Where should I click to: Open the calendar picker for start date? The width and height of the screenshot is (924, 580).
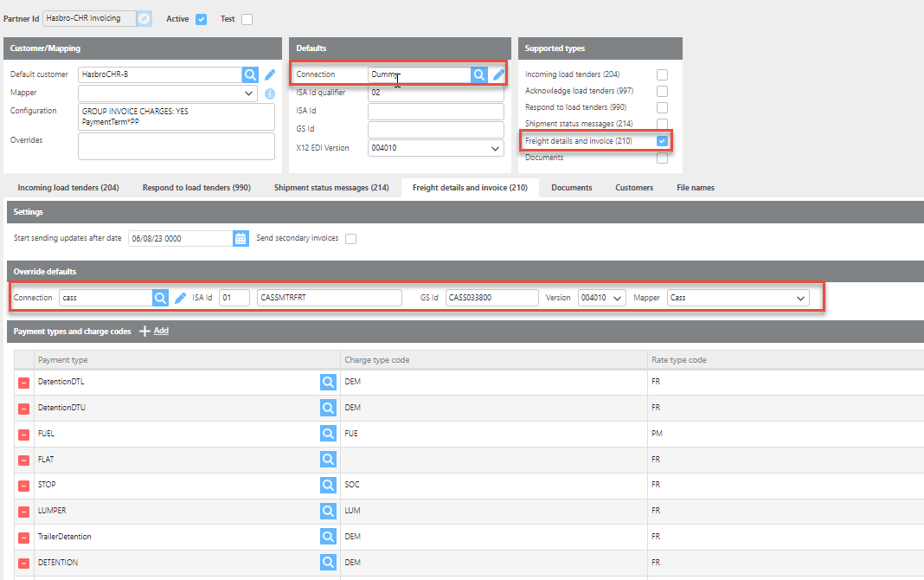pos(241,238)
